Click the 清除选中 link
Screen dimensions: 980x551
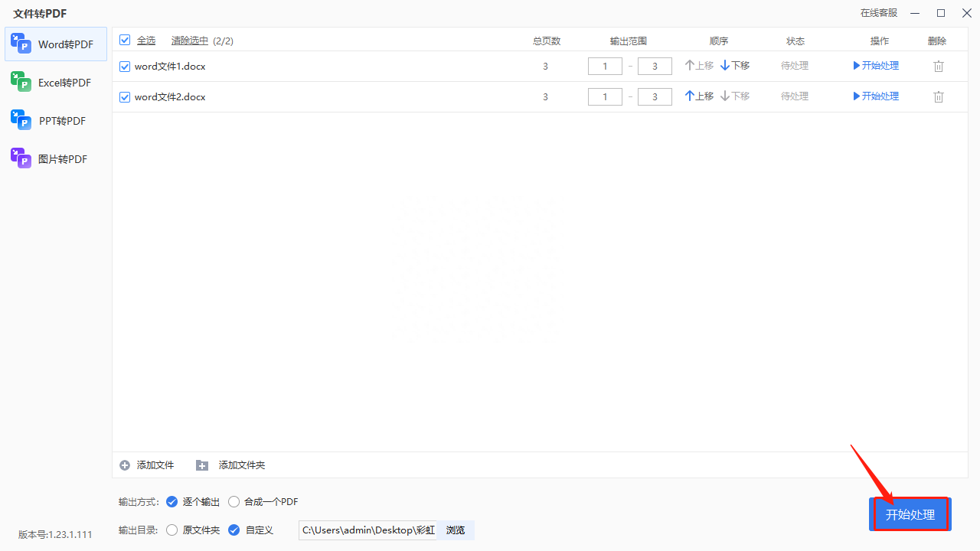[190, 41]
